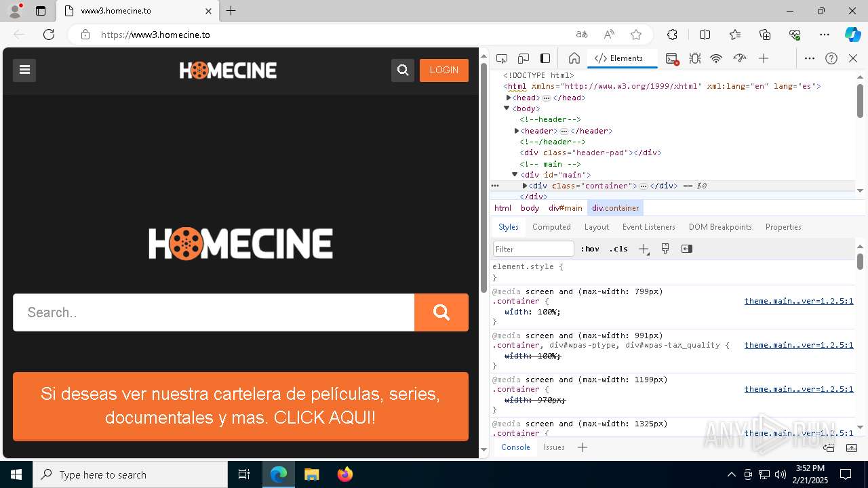
Task: Switch to the Layout tab
Action: (x=597, y=227)
